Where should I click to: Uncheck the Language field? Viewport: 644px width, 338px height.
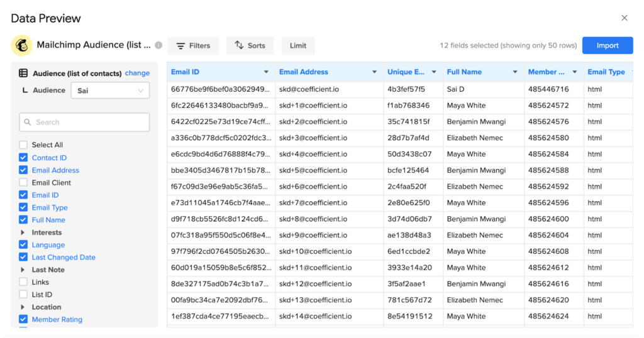[23, 245]
